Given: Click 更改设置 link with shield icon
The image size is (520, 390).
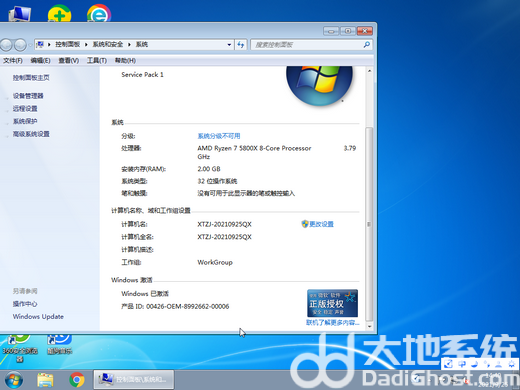Looking at the screenshot, I should point(317,224).
